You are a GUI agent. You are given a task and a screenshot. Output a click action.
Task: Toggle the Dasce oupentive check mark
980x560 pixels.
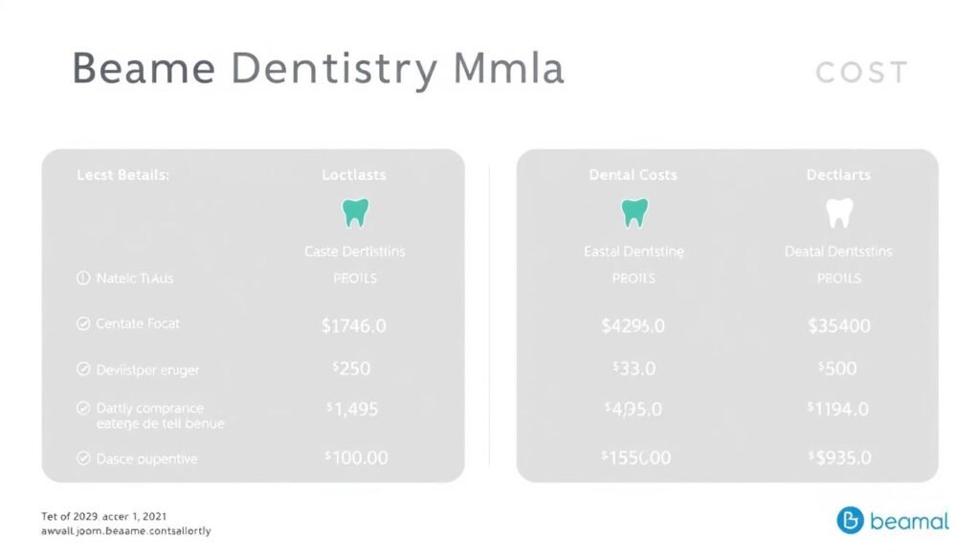82,459
